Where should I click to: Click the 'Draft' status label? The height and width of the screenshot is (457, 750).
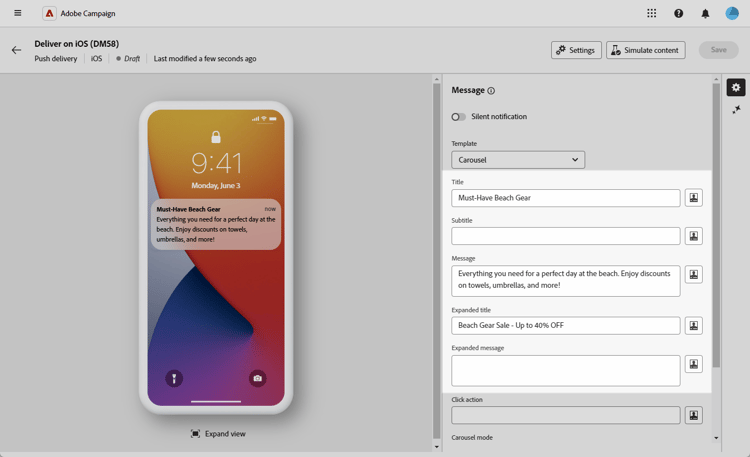tap(132, 58)
